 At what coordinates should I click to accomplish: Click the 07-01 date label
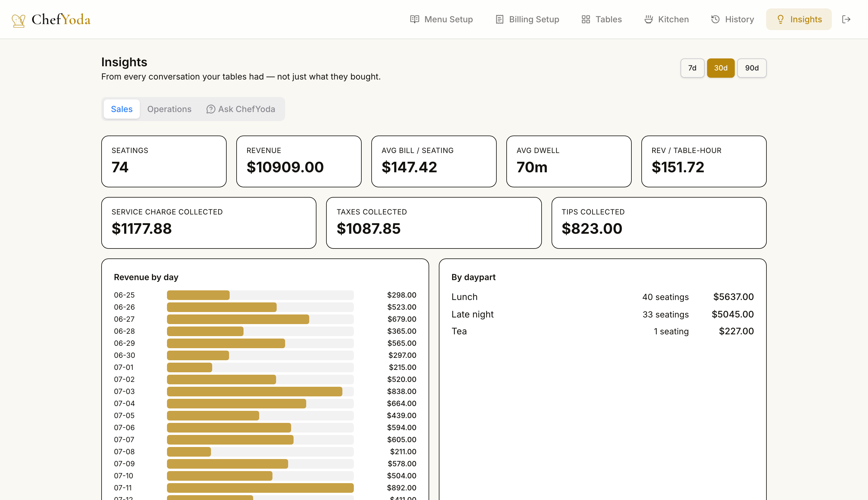pos(124,367)
